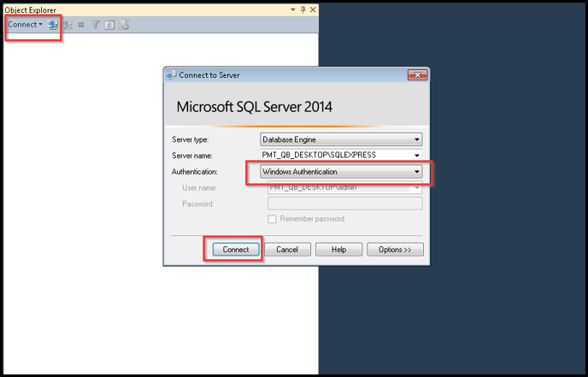The width and height of the screenshot is (588, 377).
Task: Open Object Explorer window position menu arrow
Action: pos(293,9)
